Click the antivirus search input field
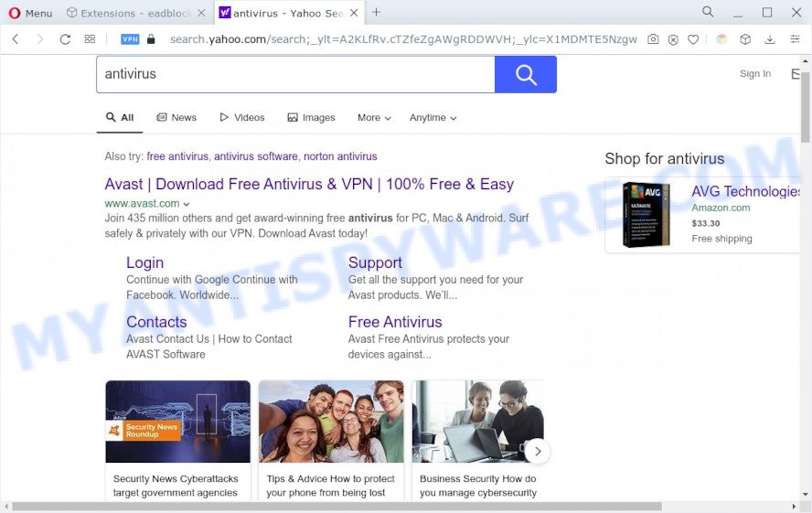Viewport: 812px width, 513px height. coord(295,74)
